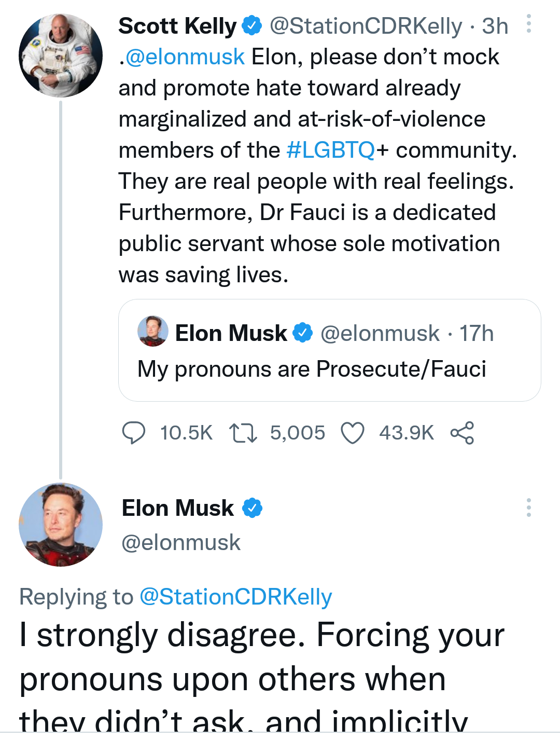Viewport: 560px width, 740px height.
Task: Click the @StationCDRKelly reply-to link
Action: [236, 597]
